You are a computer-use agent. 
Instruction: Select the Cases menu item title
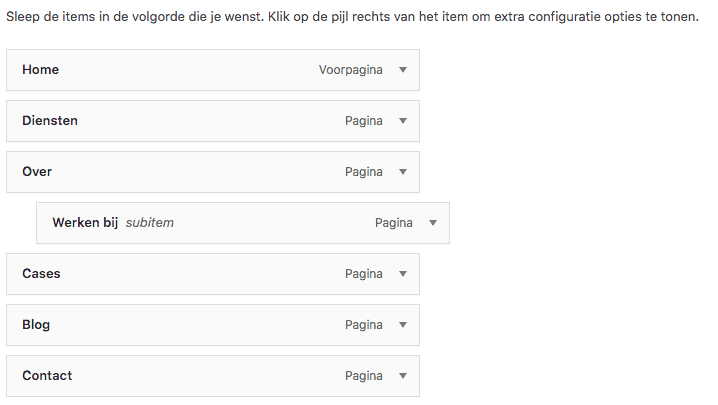[x=42, y=274]
